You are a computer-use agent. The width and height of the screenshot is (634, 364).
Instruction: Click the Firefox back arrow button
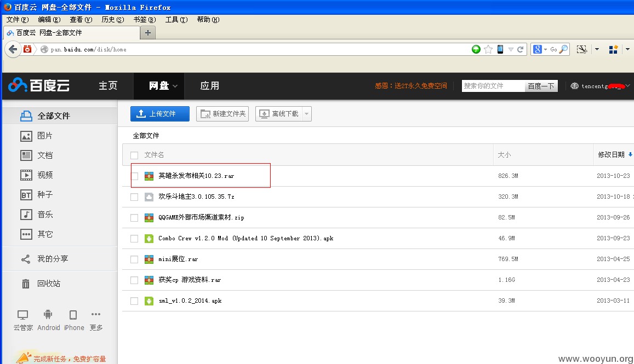point(13,49)
